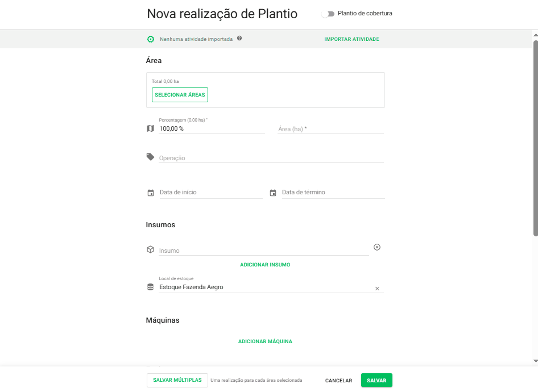Open the calendar icon for Data de término
Viewport: 538px width, 392px height.
272,192
